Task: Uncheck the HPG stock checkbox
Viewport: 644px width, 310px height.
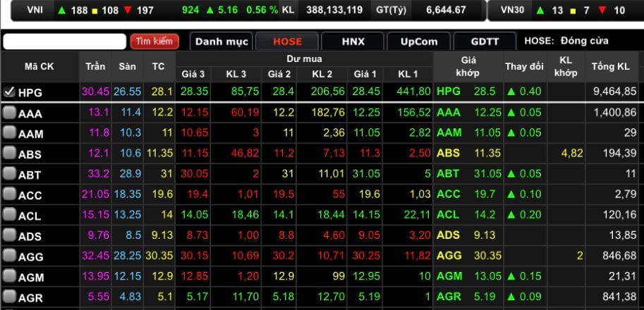Action: point(9,92)
